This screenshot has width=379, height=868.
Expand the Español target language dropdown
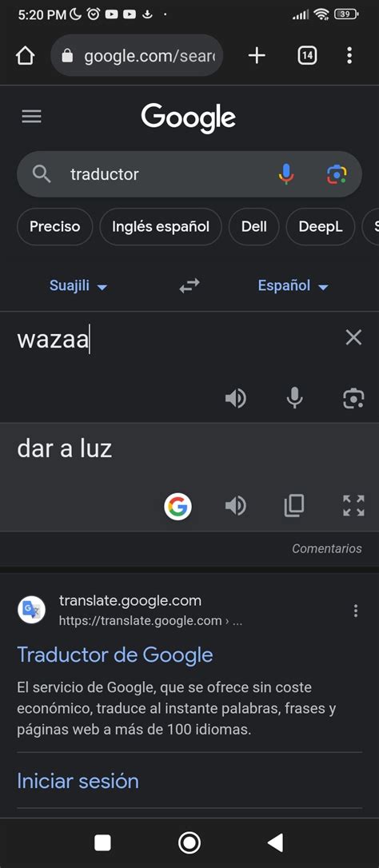coord(293,285)
